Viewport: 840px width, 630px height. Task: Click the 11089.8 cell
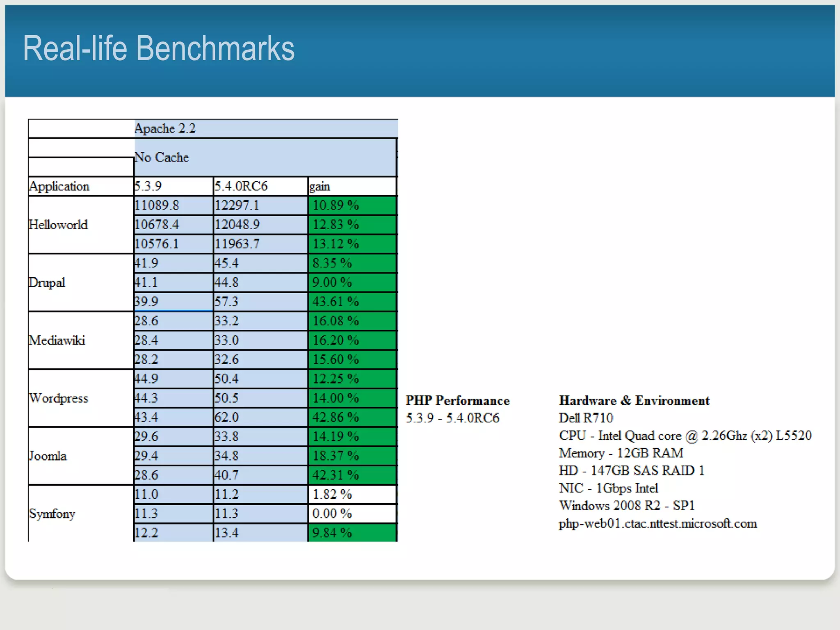(174, 205)
